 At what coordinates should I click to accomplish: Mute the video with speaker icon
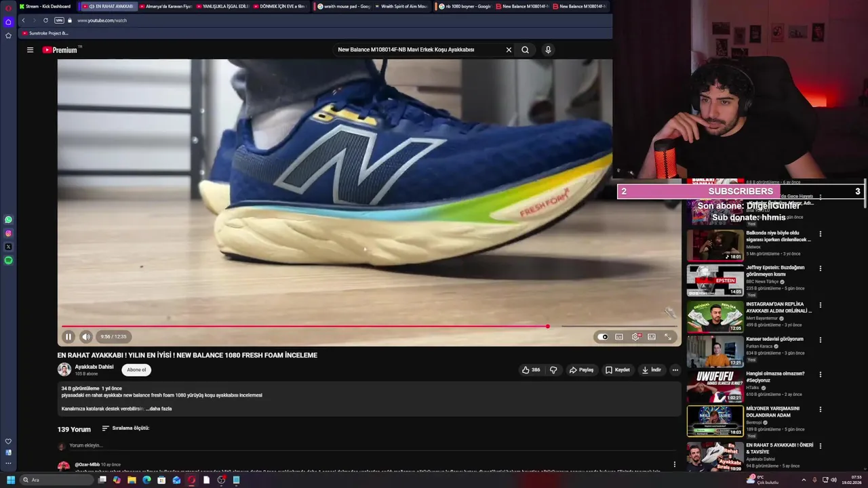(86, 336)
